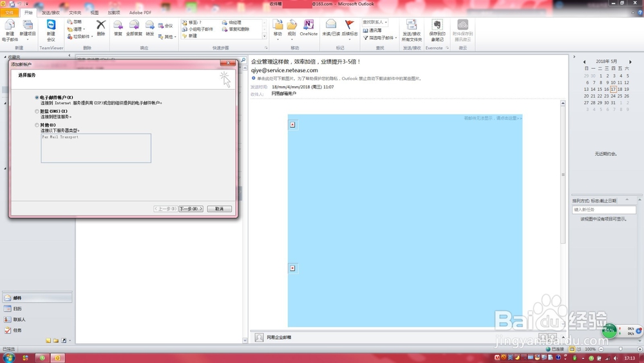
Task: Click 下一步 (Next) button in dialog
Action: [191, 209]
